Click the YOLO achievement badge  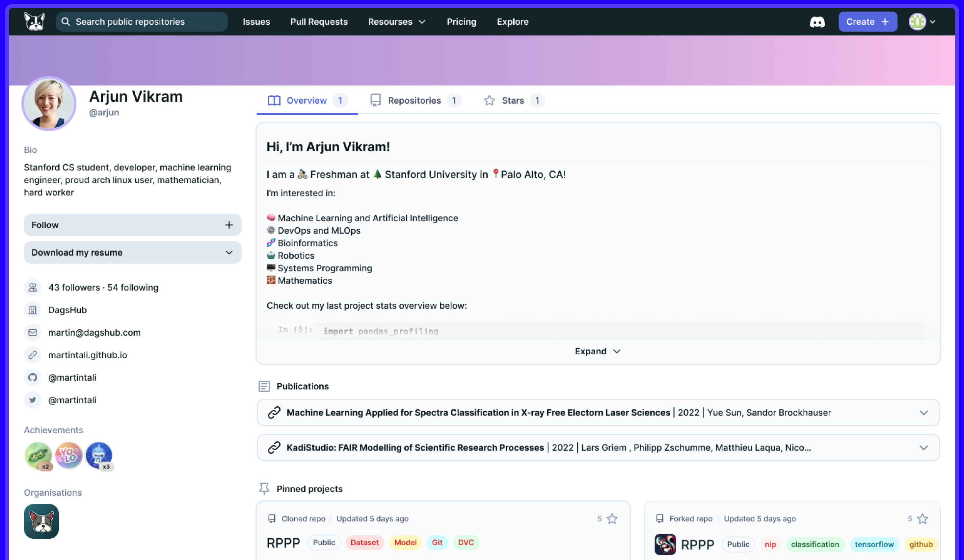point(68,456)
